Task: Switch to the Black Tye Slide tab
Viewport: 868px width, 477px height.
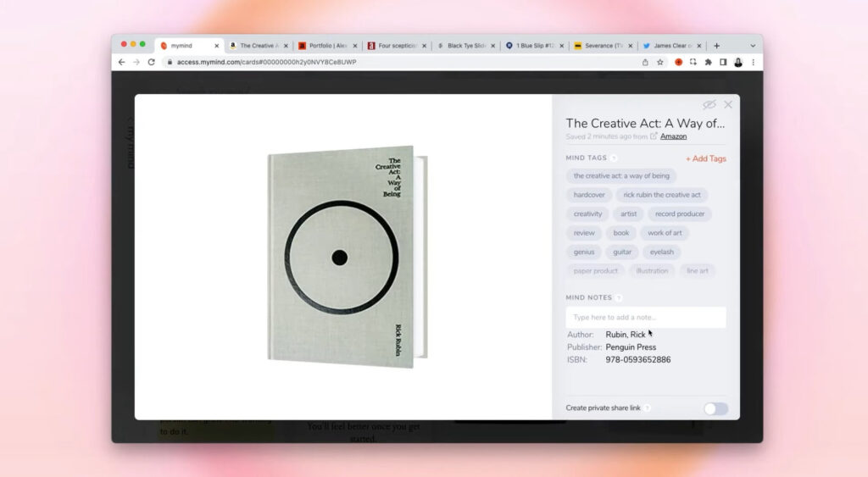Action: 465,46
